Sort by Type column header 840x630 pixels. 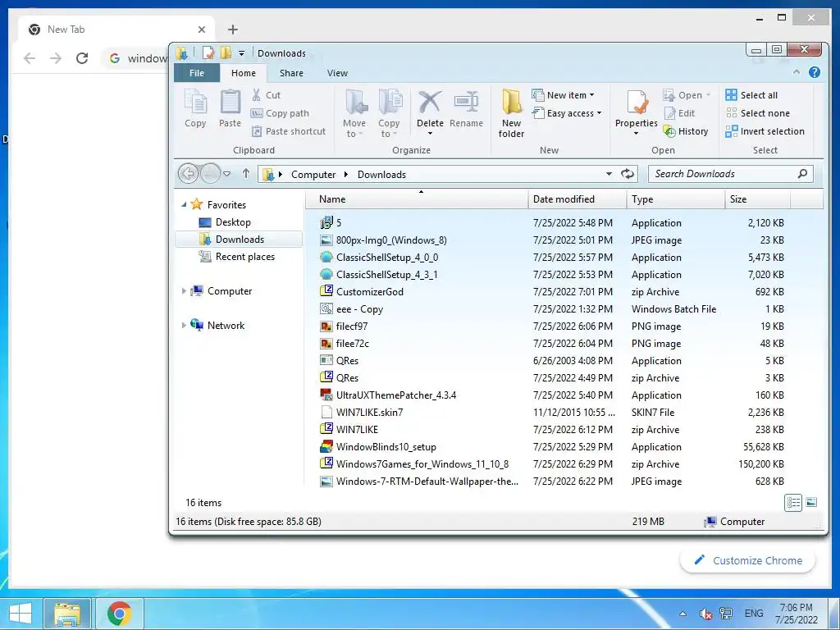[x=675, y=199]
